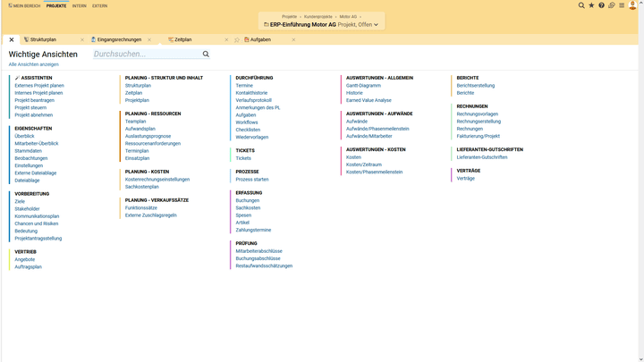Screen dimensions: 644x362
Task: Open Earned Value Analyse view
Action: [x=369, y=100]
